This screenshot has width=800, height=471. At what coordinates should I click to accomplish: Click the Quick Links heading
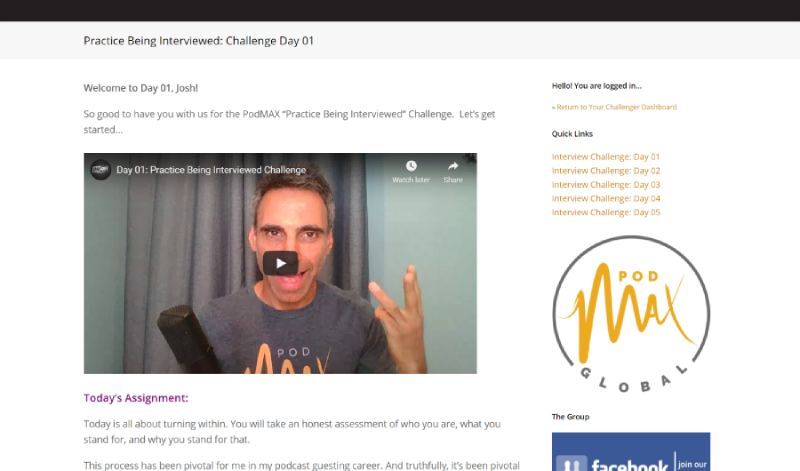[572, 134]
